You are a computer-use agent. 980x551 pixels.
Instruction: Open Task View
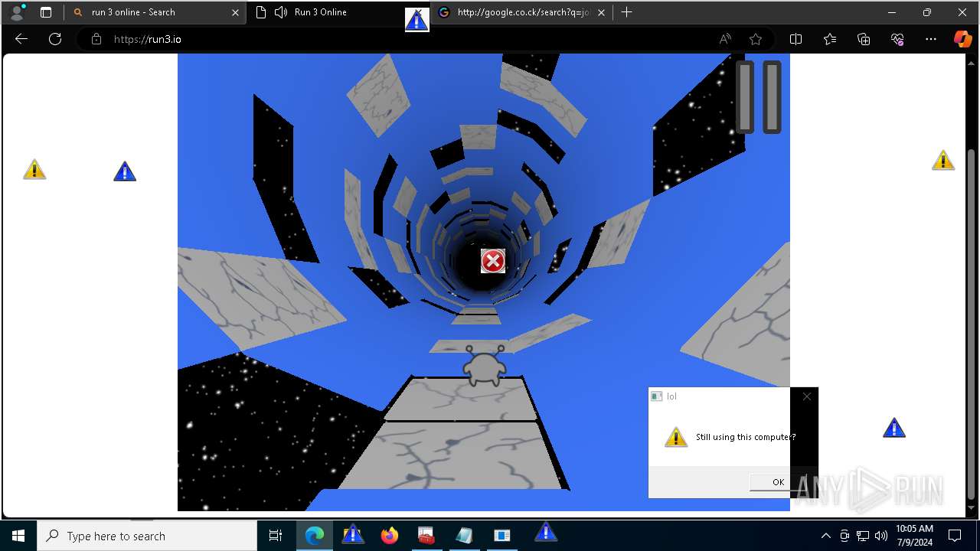pyautogui.click(x=276, y=536)
